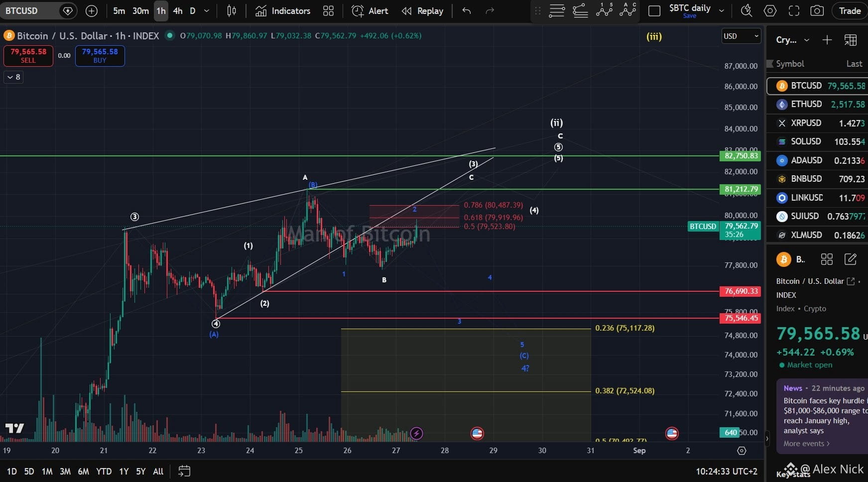Select the D daily timeframe
Image resolution: width=868 pixels, height=482 pixels.
pyautogui.click(x=193, y=11)
